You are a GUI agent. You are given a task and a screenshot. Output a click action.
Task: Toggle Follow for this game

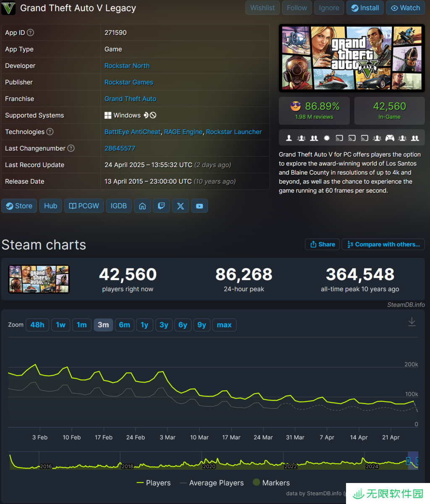[297, 8]
